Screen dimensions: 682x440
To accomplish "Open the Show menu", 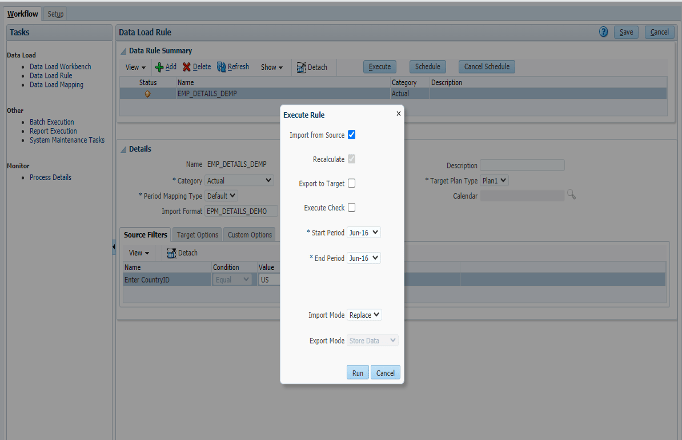I will (x=271, y=67).
